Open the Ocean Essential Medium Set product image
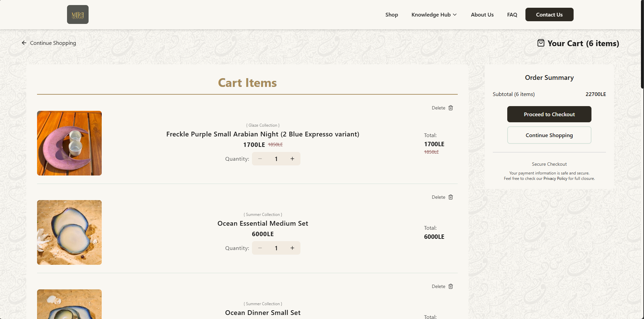Image resolution: width=644 pixels, height=319 pixels. point(69,232)
